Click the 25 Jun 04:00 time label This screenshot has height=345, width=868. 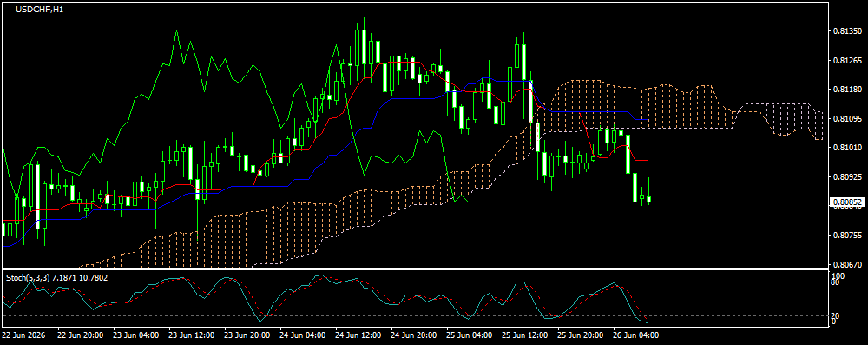[x=469, y=335]
